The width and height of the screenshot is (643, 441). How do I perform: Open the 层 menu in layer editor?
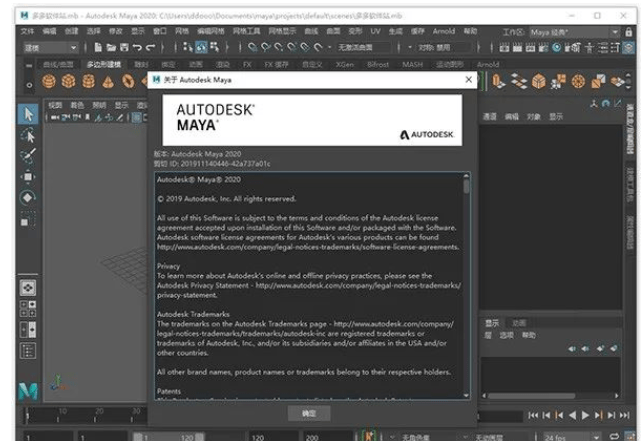pyautogui.click(x=488, y=335)
